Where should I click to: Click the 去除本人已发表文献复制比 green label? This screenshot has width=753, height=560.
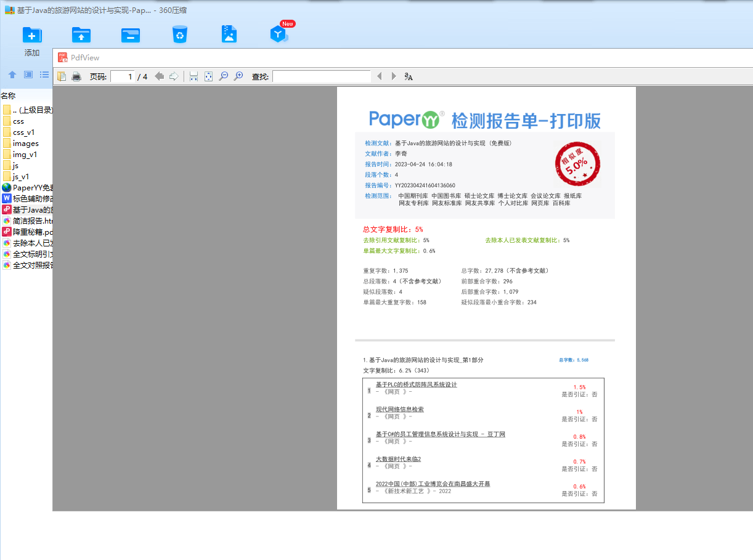[524, 240]
